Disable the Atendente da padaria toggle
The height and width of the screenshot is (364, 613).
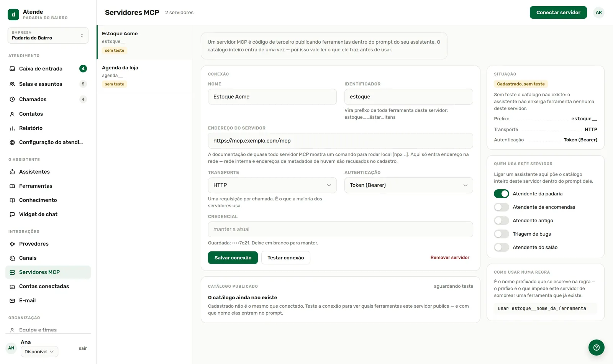tap(501, 193)
